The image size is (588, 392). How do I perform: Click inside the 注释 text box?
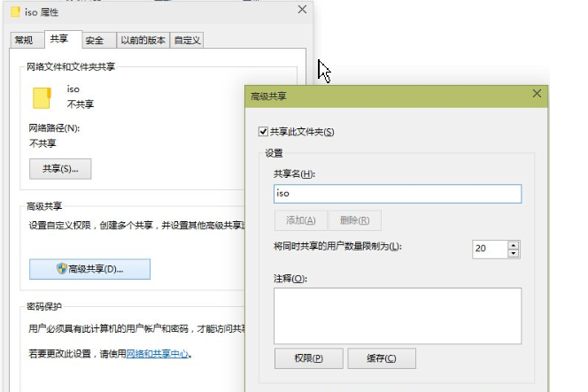pyautogui.click(x=398, y=314)
